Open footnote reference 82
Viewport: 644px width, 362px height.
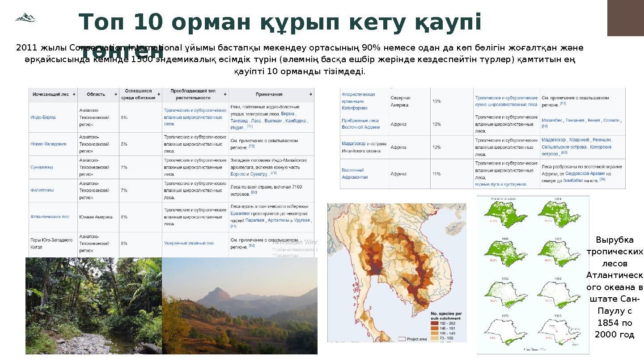pos(251,245)
